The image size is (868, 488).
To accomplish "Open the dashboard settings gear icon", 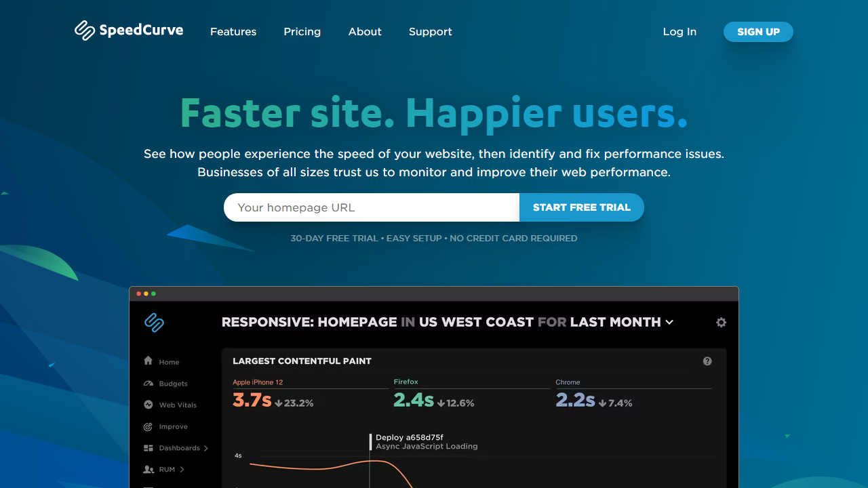I will 721,323.
